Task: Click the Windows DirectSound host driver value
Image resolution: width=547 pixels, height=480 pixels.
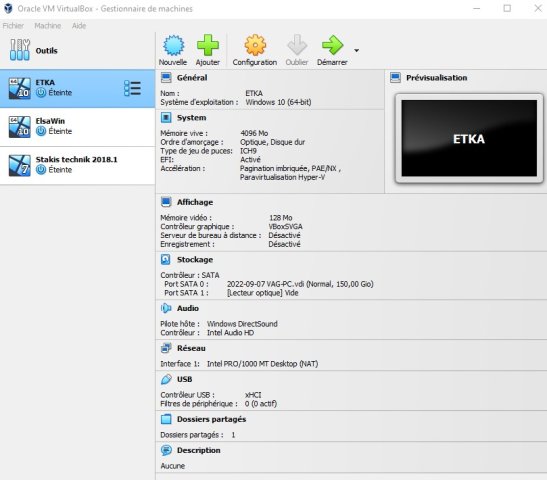Action: (x=242, y=324)
